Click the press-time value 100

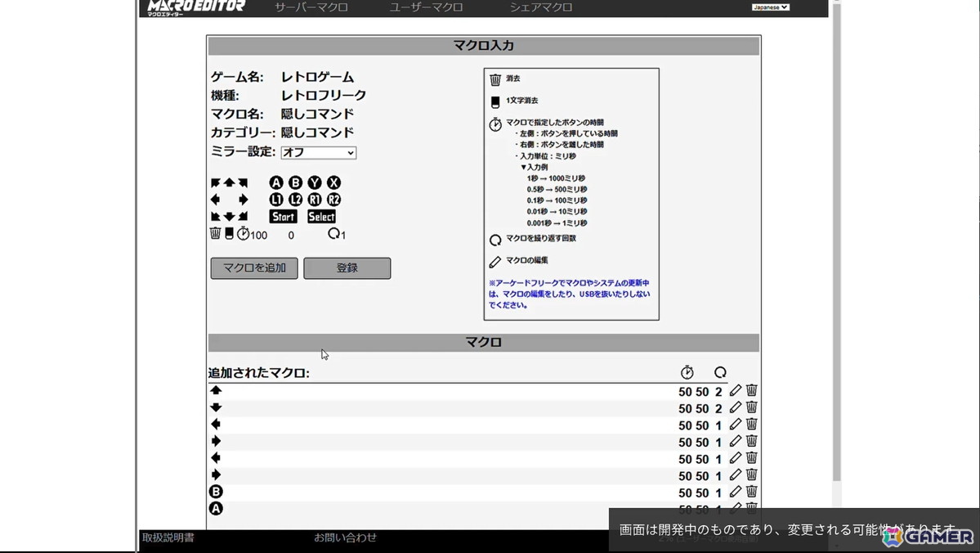[259, 236]
